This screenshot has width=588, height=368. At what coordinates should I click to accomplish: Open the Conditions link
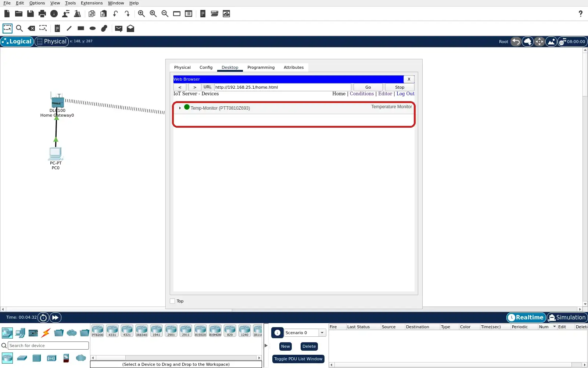[362, 94]
